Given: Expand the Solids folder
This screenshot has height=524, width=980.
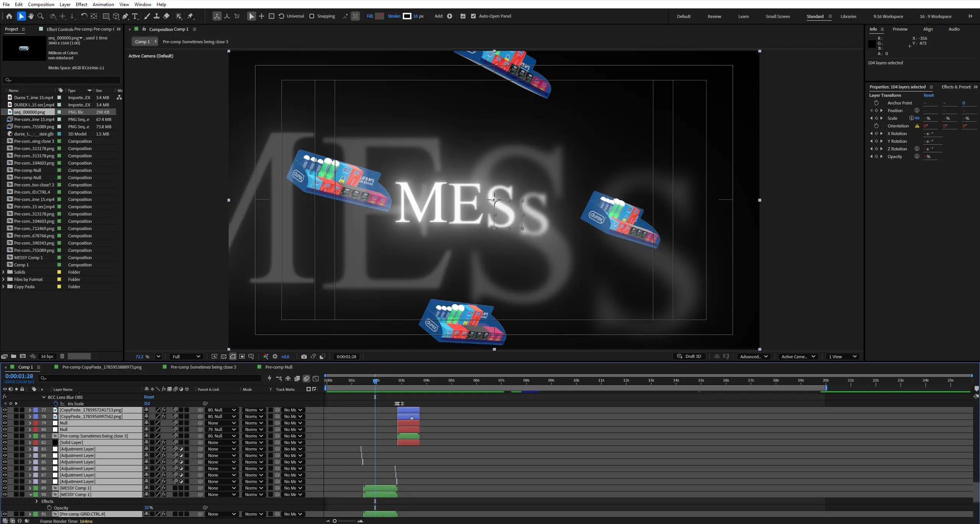Looking at the screenshot, I should [x=3, y=272].
